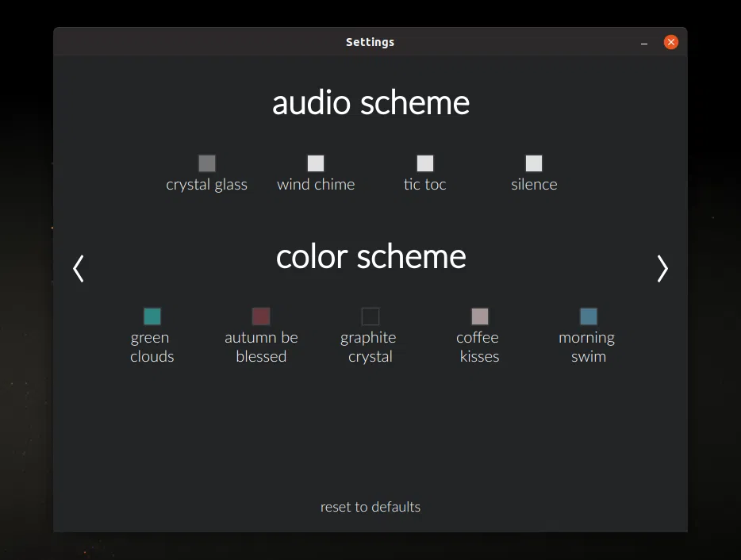Image resolution: width=741 pixels, height=560 pixels.
Task: Click the Settings title bar label
Action: coord(370,42)
